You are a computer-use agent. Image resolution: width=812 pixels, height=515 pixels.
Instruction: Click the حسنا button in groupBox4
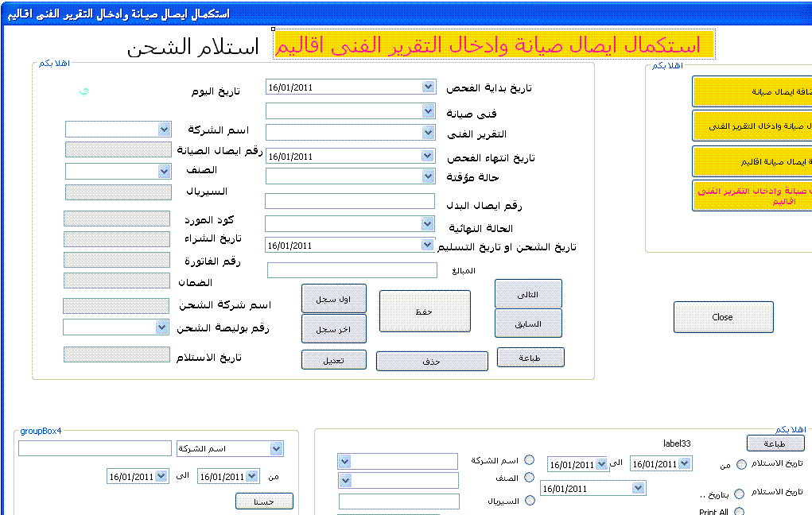click(x=264, y=501)
